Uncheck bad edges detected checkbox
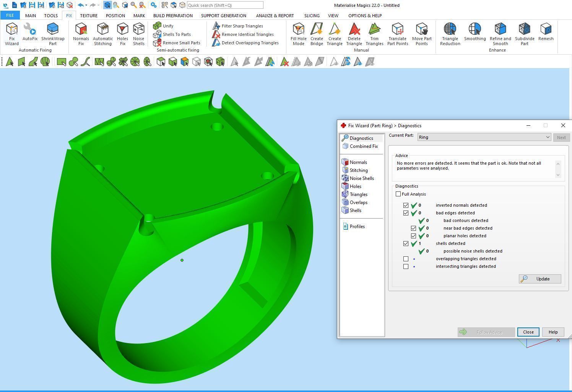The width and height of the screenshot is (572, 392). coord(406,213)
